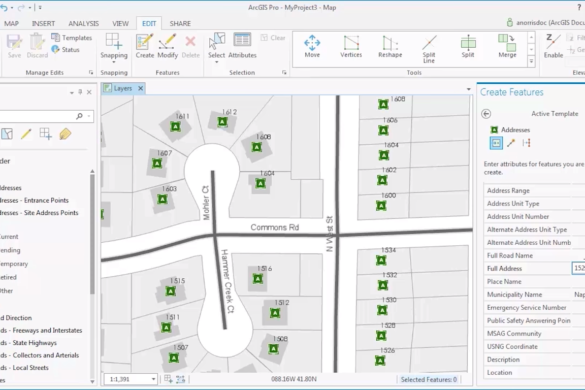Image resolution: width=585 pixels, height=390 pixels.
Task: Select the Layers map view tab
Action: pyautogui.click(x=122, y=88)
